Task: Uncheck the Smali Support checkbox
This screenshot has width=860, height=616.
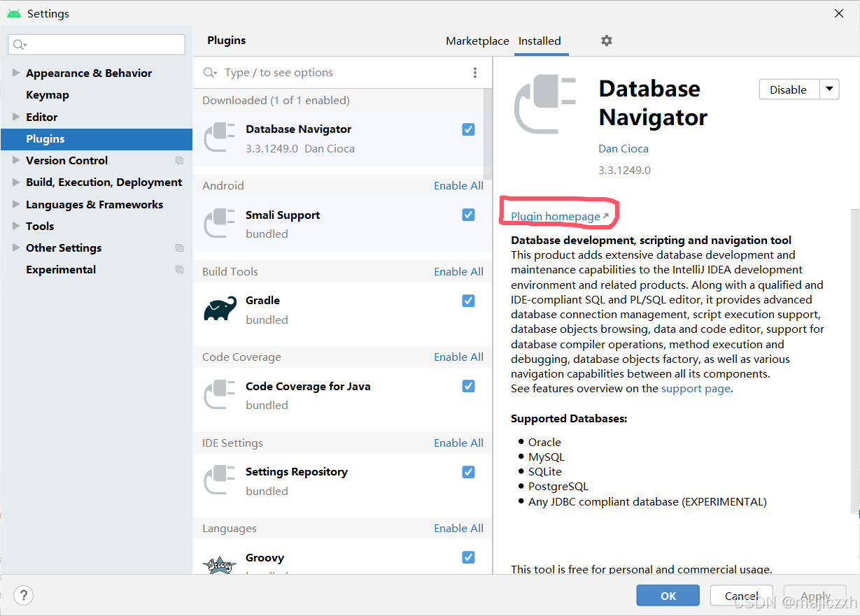Action: point(468,215)
